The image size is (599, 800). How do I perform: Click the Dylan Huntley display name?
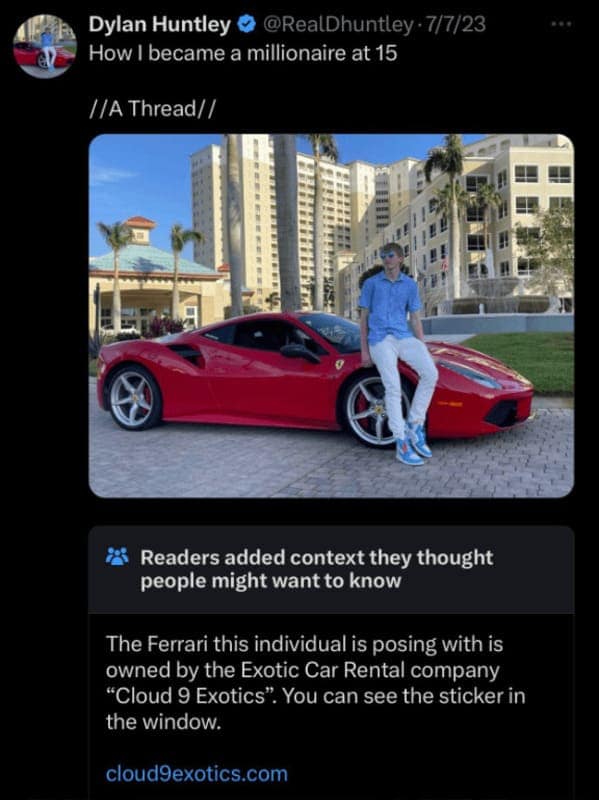coord(160,24)
